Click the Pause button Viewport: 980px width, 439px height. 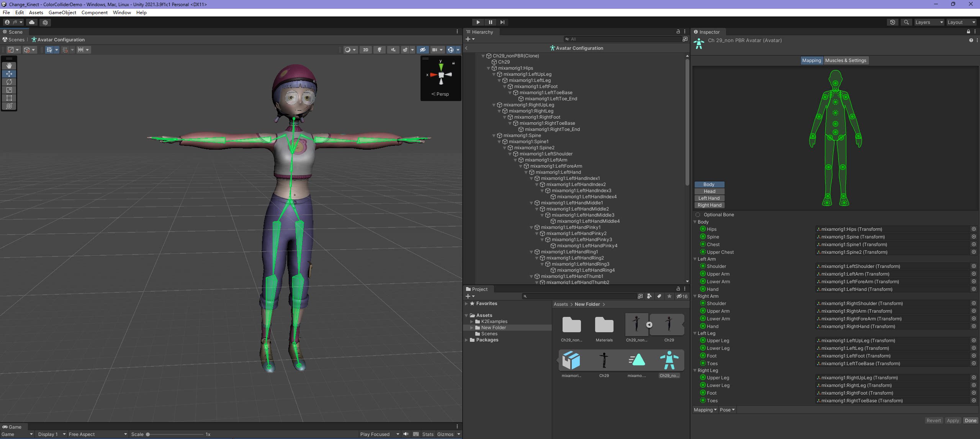pos(490,22)
